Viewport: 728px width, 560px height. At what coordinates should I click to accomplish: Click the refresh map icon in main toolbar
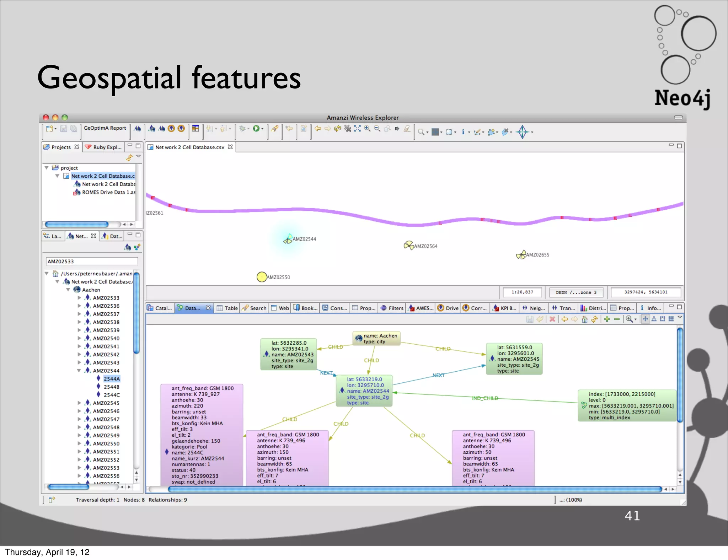coord(338,129)
